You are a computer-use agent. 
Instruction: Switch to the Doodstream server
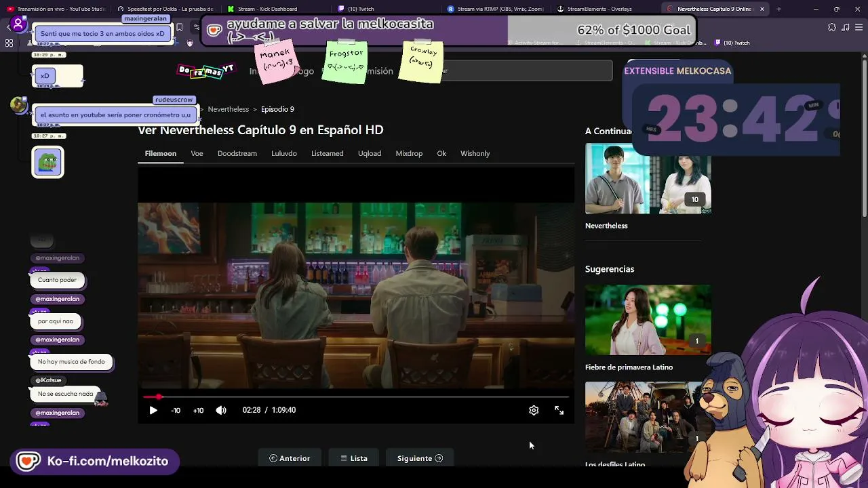pos(237,153)
